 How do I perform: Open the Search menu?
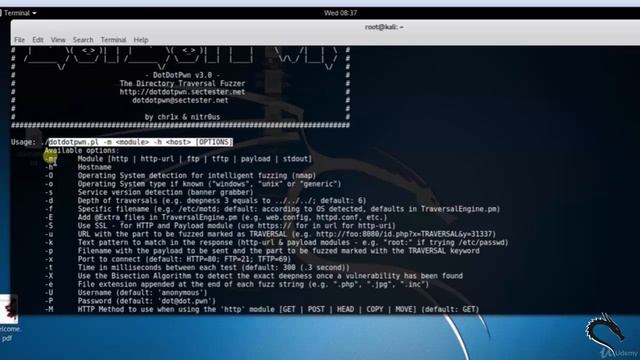point(83,40)
